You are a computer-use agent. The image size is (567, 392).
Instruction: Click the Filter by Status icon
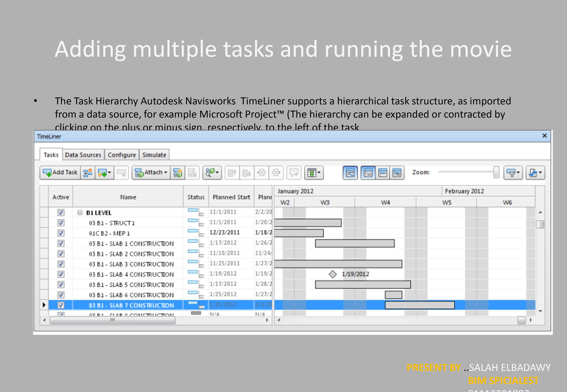pos(513,172)
